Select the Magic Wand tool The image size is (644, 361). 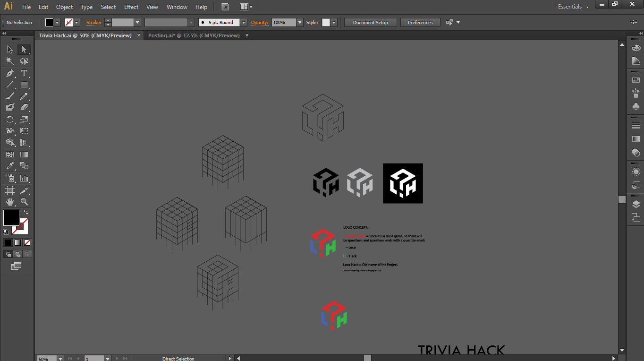coord(9,61)
